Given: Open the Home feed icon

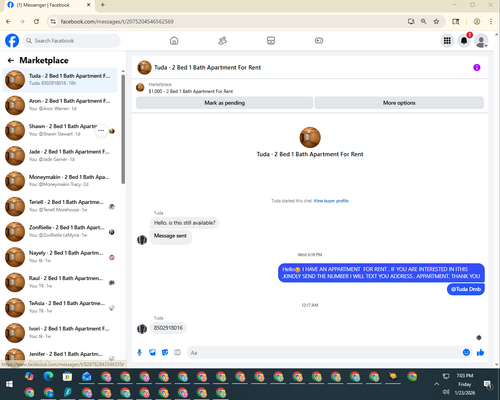Looking at the screenshot, I should (x=174, y=41).
